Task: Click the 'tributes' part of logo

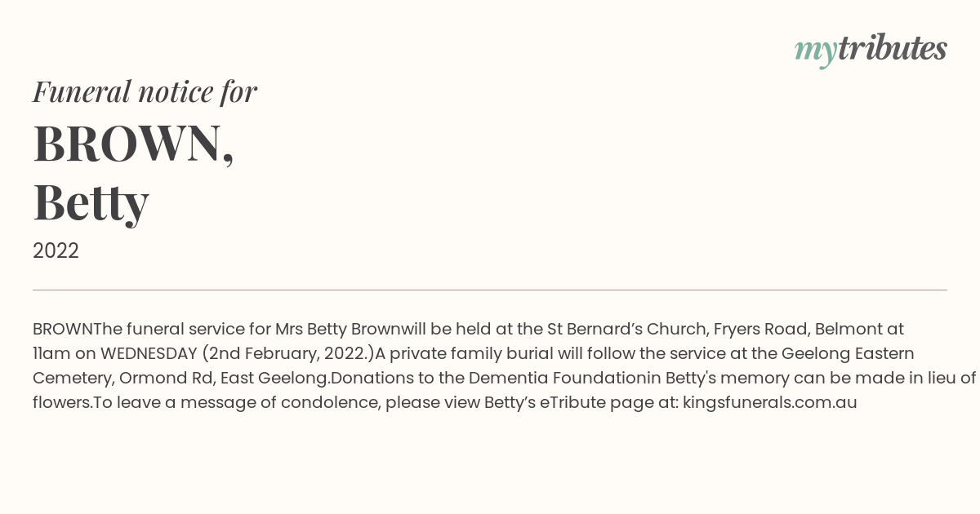Action: click(x=893, y=48)
